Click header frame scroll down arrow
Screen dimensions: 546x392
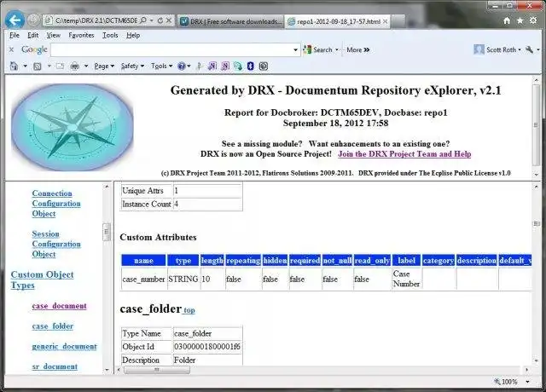pos(537,175)
